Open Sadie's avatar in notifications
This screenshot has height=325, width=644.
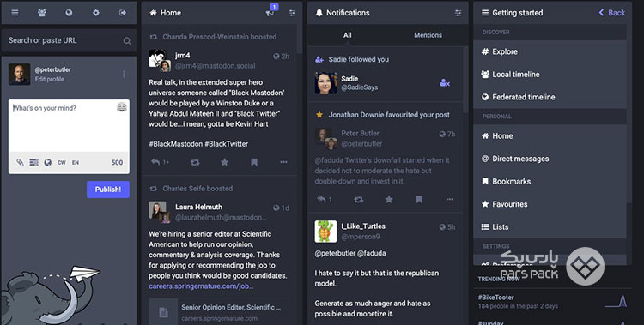point(325,83)
